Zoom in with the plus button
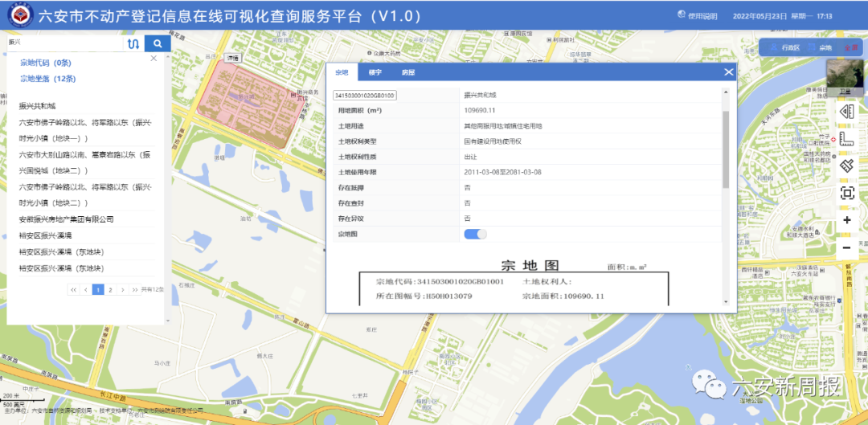 pyautogui.click(x=847, y=220)
